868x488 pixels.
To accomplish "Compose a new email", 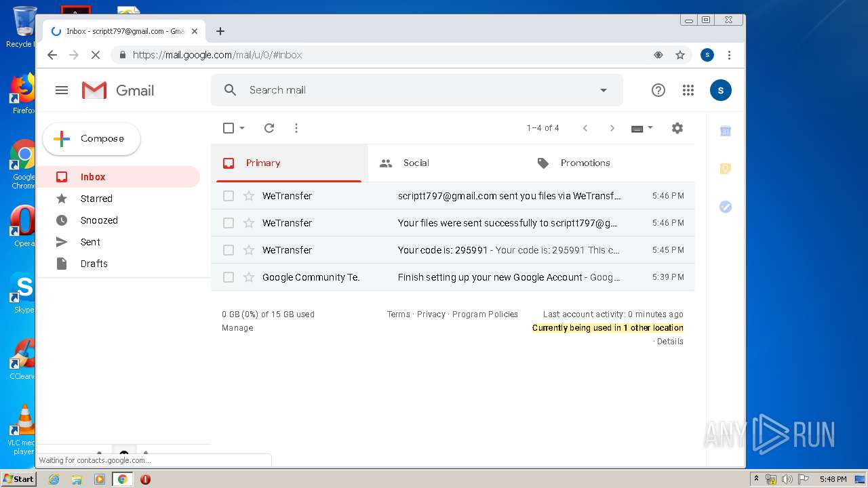I will [92, 139].
